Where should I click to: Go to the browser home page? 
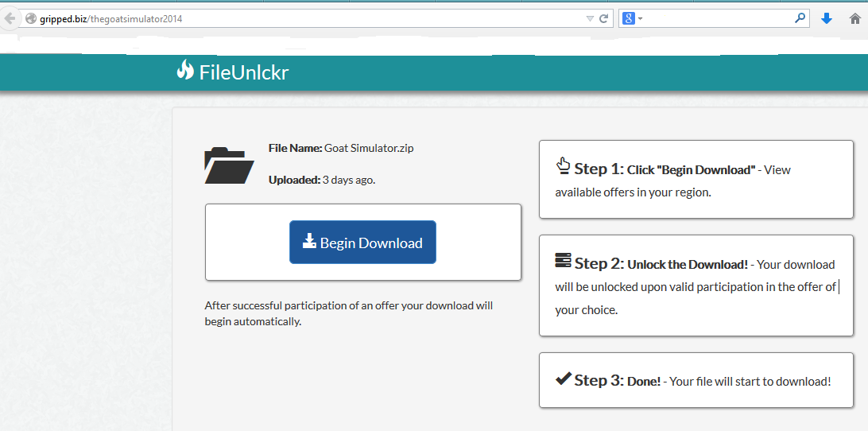[x=854, y=18]
